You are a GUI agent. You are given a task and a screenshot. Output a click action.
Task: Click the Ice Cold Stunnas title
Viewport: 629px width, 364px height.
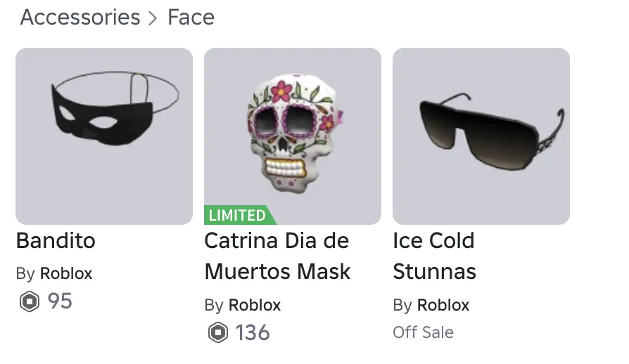(x=434, y=256)
